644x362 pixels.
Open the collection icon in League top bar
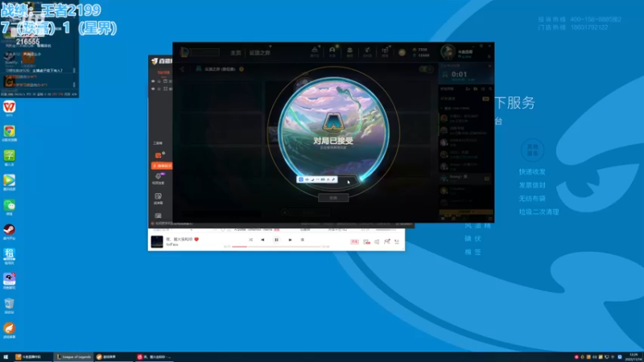349,51
